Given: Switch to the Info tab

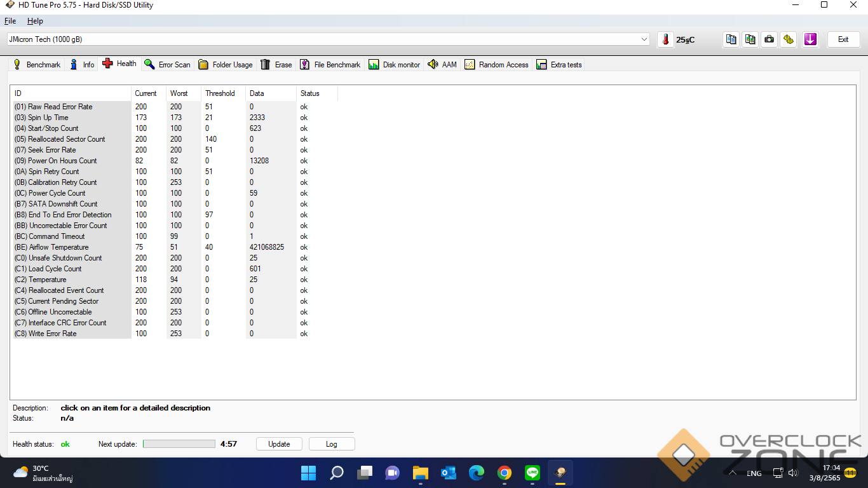Looking at the screenshot, I should (x=82, y=65).
